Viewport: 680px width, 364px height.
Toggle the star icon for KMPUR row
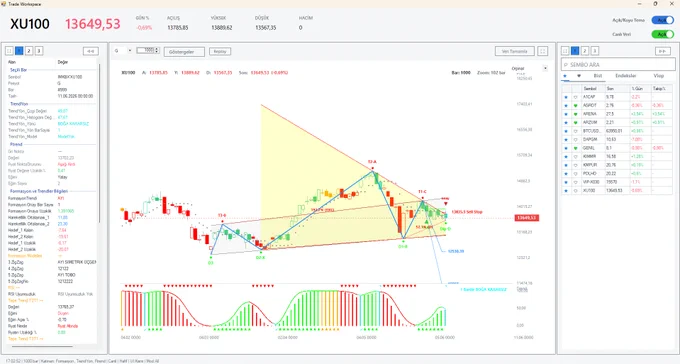point(566,165)
